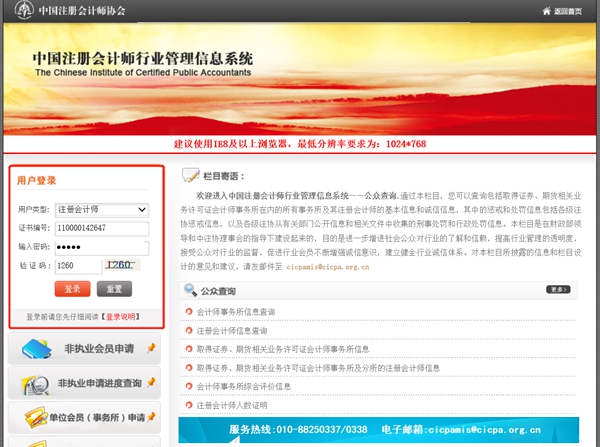
Task: Click the magnifier folder icon for 非执业申请进度查询
Action: click(35, 383)
